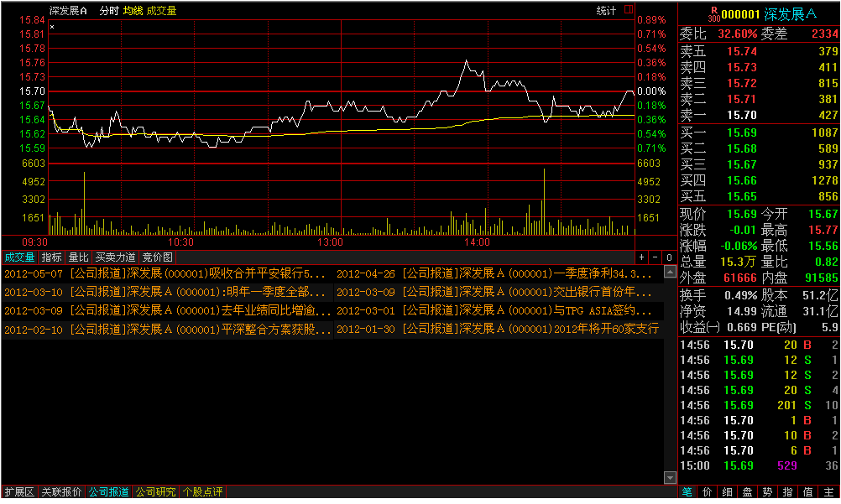
Task: Click the 委比 value 32.60%
Action: 738,34
